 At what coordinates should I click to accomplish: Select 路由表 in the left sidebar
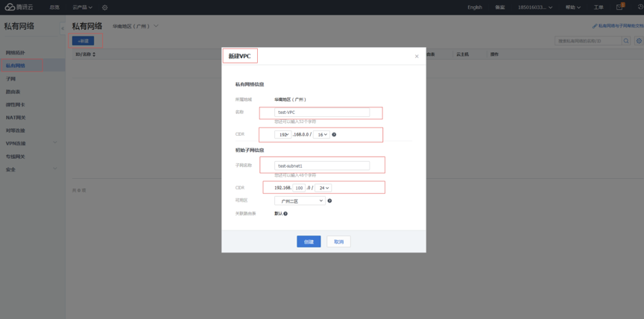point(13,92)
